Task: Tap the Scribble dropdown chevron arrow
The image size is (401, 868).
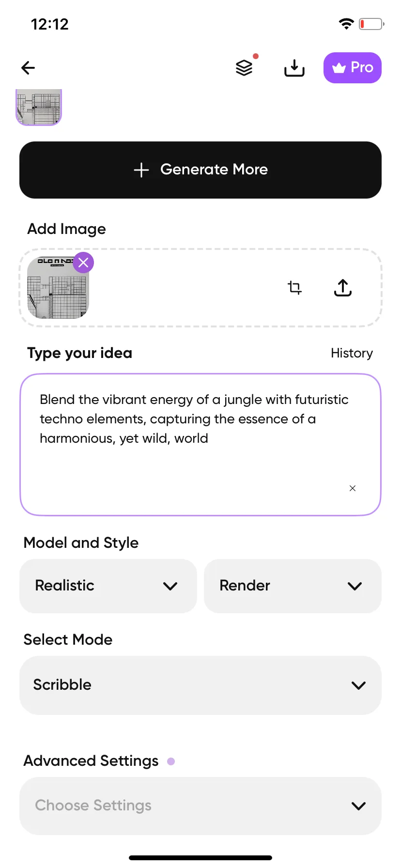Action: 358,685
